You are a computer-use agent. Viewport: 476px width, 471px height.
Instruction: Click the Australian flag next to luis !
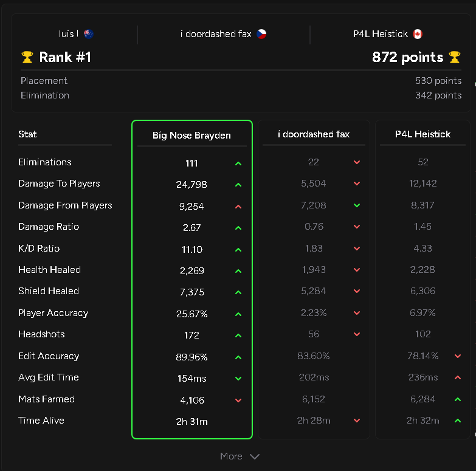[88, 33]
